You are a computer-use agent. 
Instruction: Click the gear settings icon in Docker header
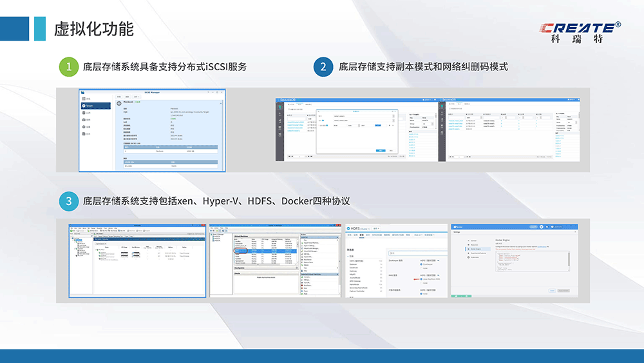tap(542, 227)
